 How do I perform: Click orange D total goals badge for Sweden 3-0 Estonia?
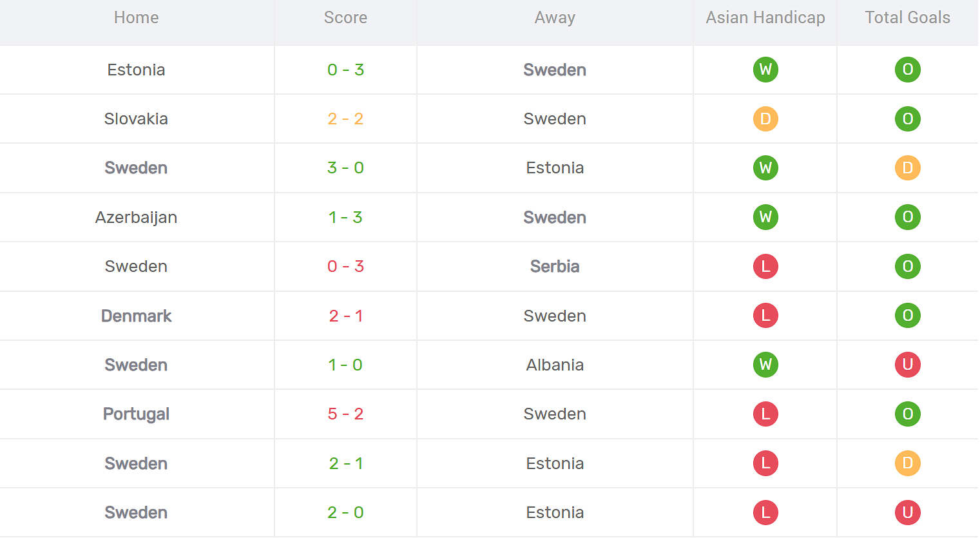coord(907,168)
